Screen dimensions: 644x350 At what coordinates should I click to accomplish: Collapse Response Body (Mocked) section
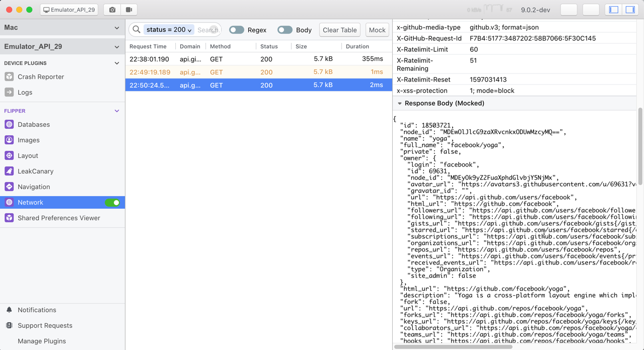(x=400, y=104)
